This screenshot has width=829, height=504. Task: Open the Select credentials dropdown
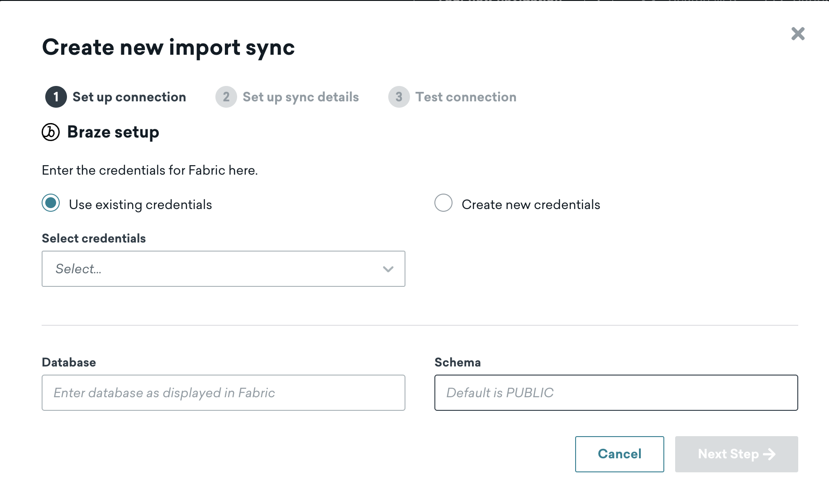pos(224,269)
